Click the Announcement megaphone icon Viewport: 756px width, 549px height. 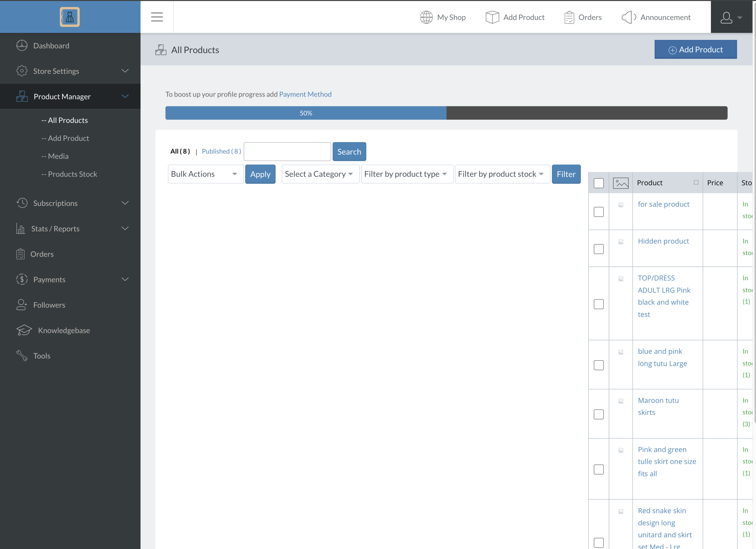pyautogui.click(x=628, y=17)
